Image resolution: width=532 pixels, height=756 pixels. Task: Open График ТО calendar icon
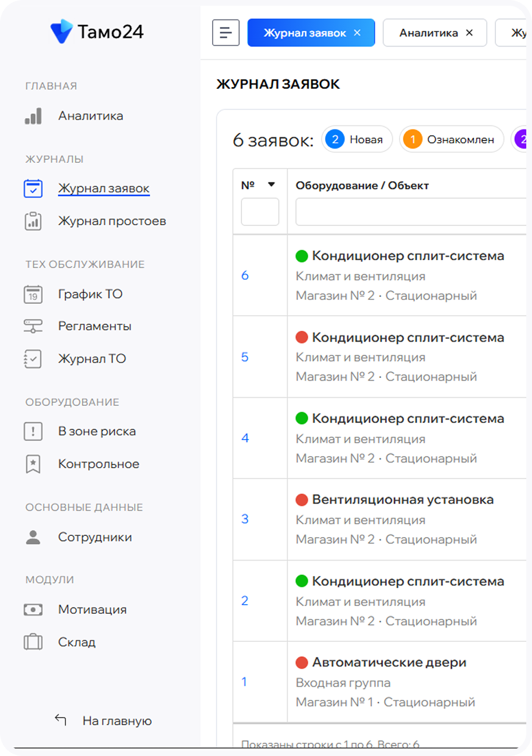tap(33, 294)
